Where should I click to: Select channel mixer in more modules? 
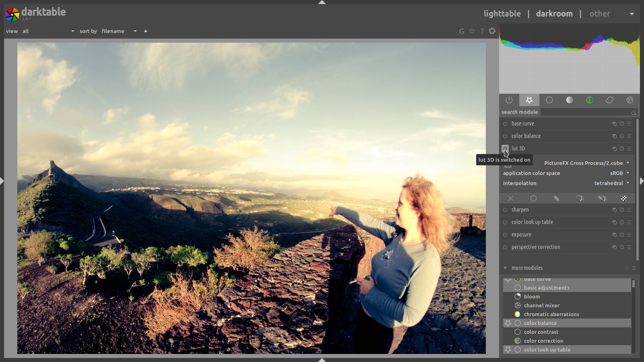click(x=567, y=305)
